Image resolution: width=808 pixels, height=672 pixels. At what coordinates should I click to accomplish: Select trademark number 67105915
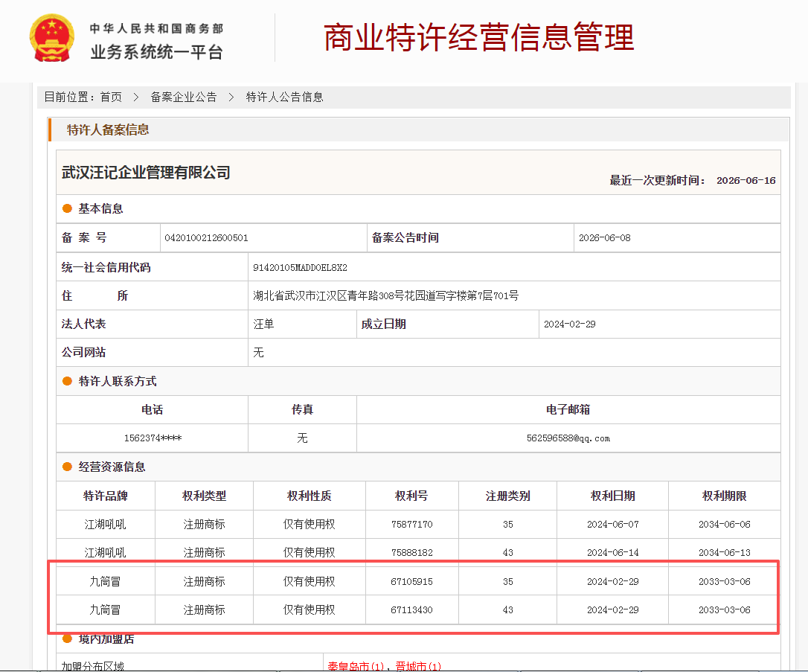pos(411,581)
